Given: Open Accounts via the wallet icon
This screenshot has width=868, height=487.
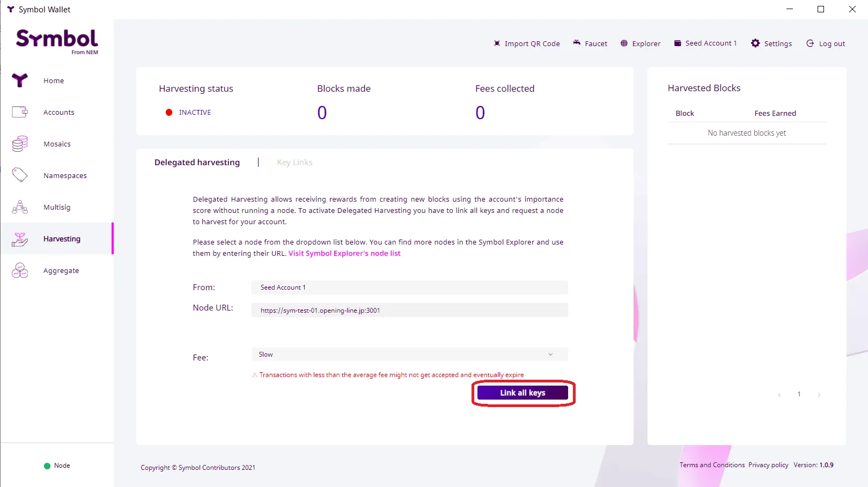Looking at the screenshot, I should pos(20,112).
